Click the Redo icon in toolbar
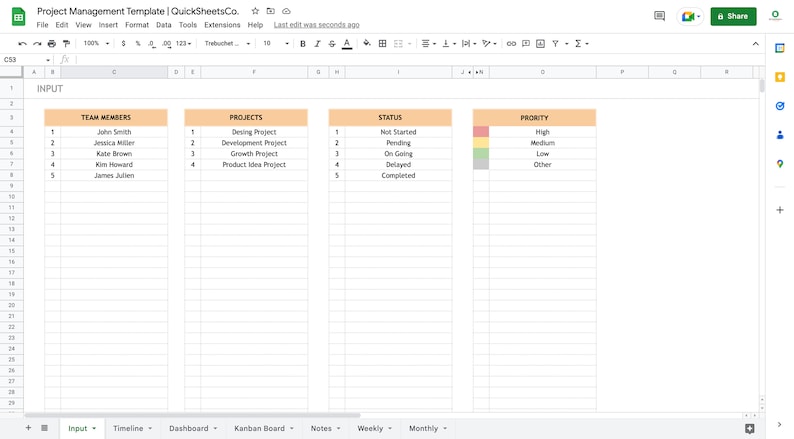The image size is (794, 439). (37, 44)
